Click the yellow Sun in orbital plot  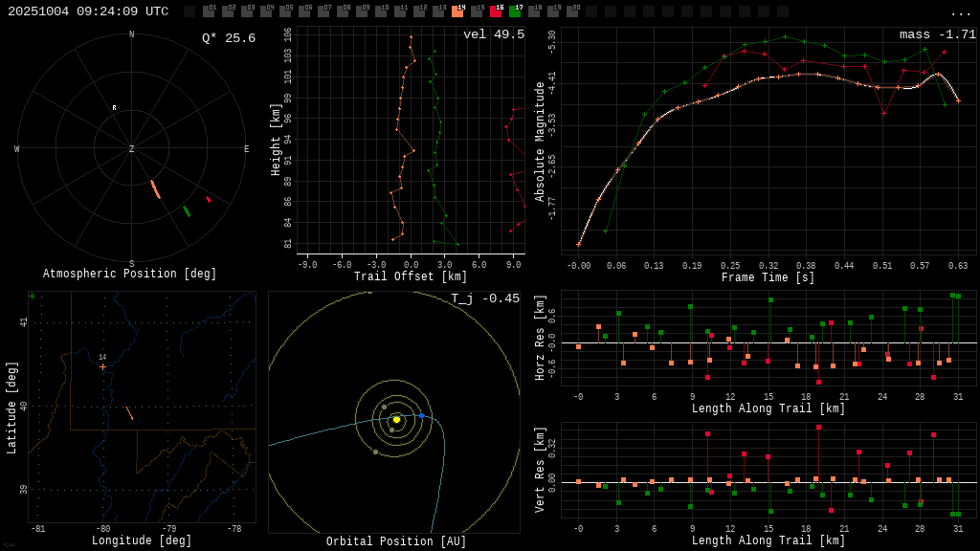(396, 419)
